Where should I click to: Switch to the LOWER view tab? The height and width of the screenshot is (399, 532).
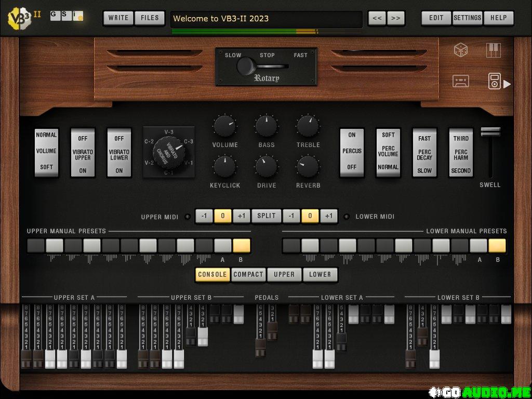(320, 274)
